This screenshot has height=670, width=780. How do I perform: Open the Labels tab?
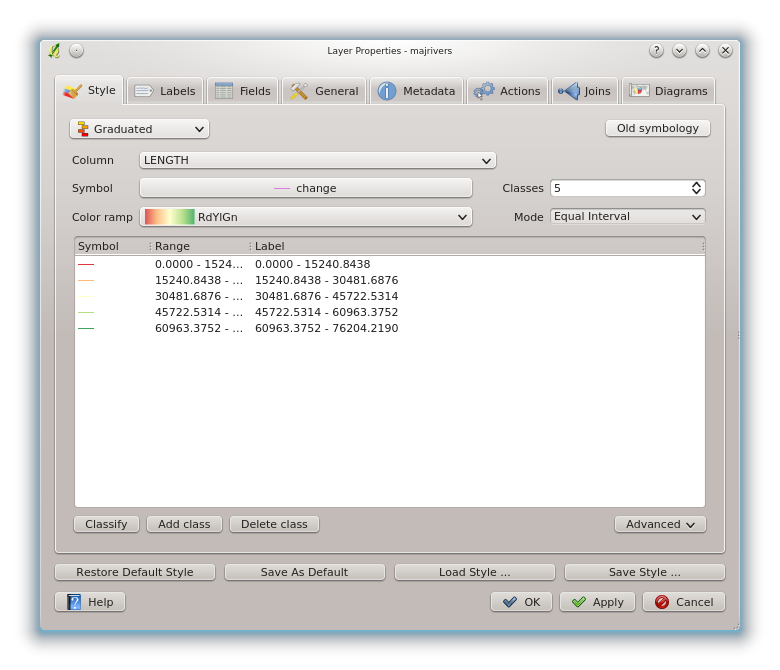(165, 91)
